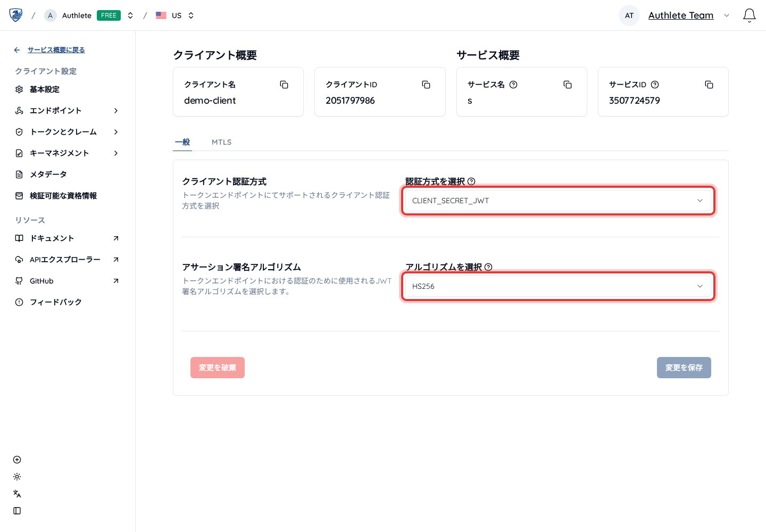Expand the キーマネジメント submenu chevron
The image size is (766, 532).
point(116,153)
